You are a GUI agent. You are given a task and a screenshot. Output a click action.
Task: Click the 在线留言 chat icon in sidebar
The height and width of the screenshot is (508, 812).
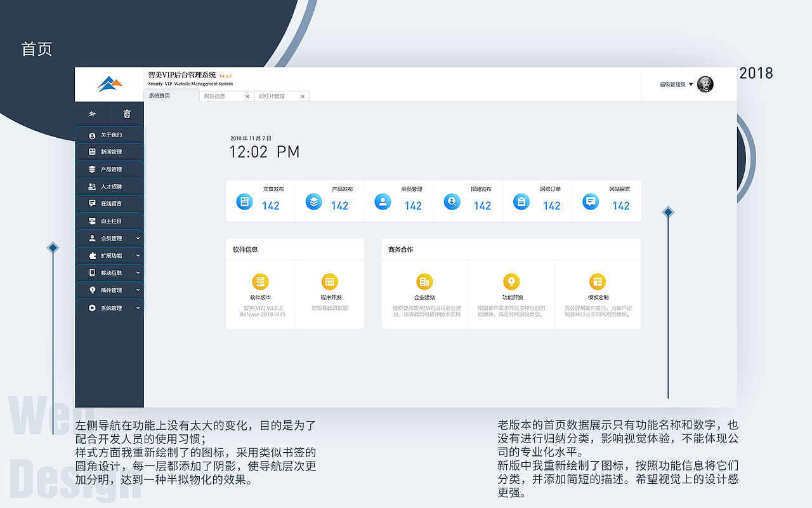coord(92,204)
